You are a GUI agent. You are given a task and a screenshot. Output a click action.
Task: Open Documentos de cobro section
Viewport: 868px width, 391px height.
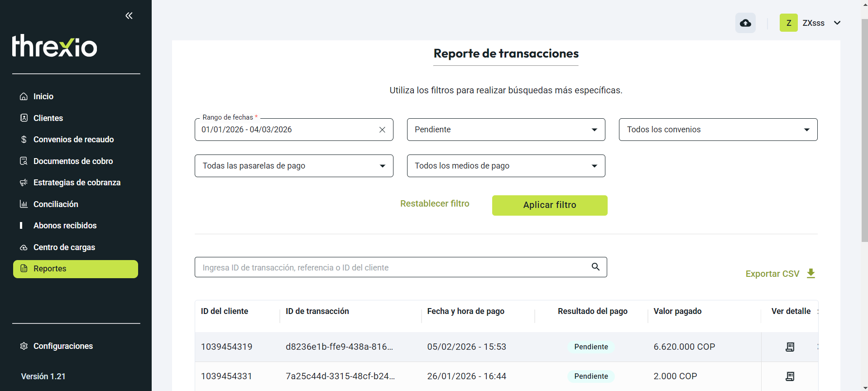[73, 161]
